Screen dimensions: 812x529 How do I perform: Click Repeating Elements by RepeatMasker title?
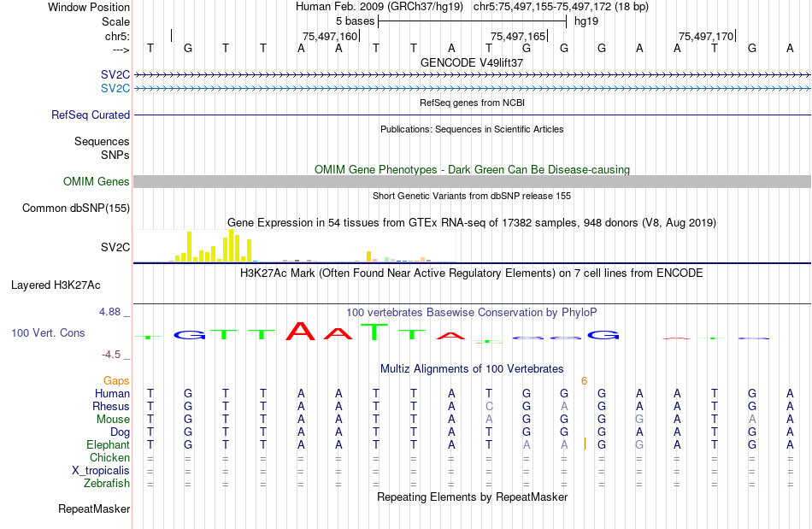pyautogui.click(x=472, y=497)
